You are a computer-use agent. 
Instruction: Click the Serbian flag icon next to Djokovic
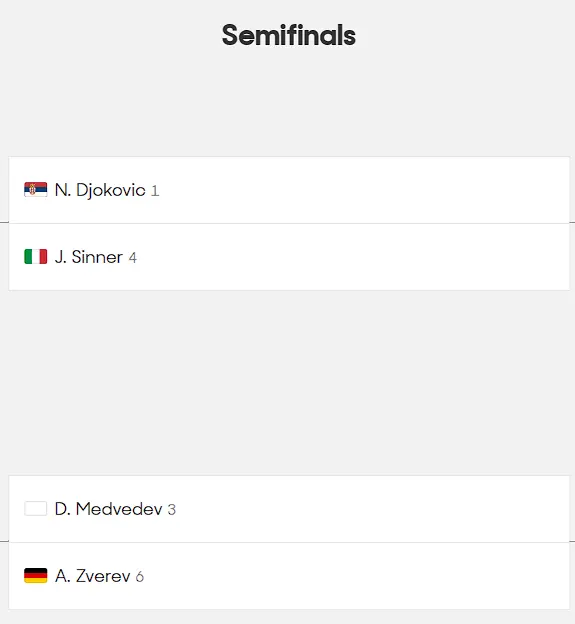[35, 190]
